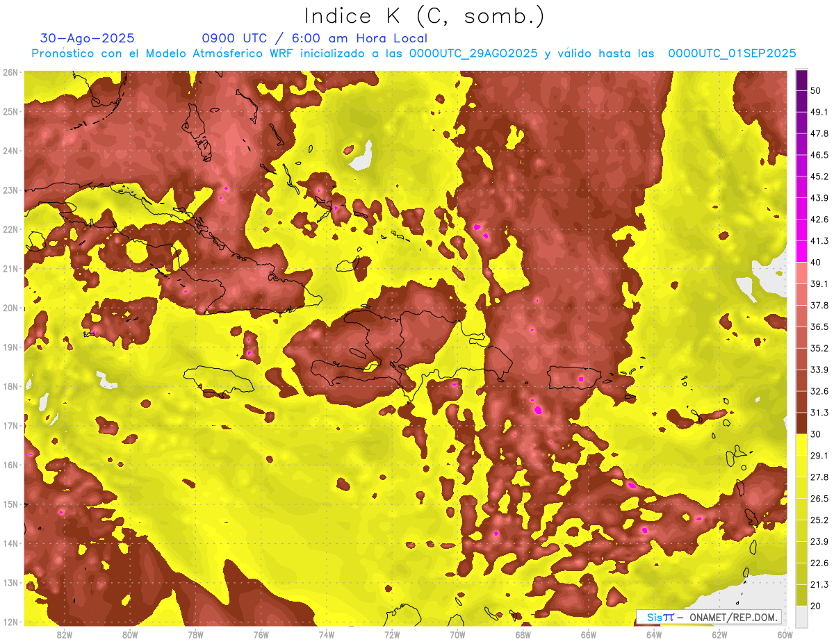
Task: Click the colorbar value 42.6
Action: click(819, 220)
